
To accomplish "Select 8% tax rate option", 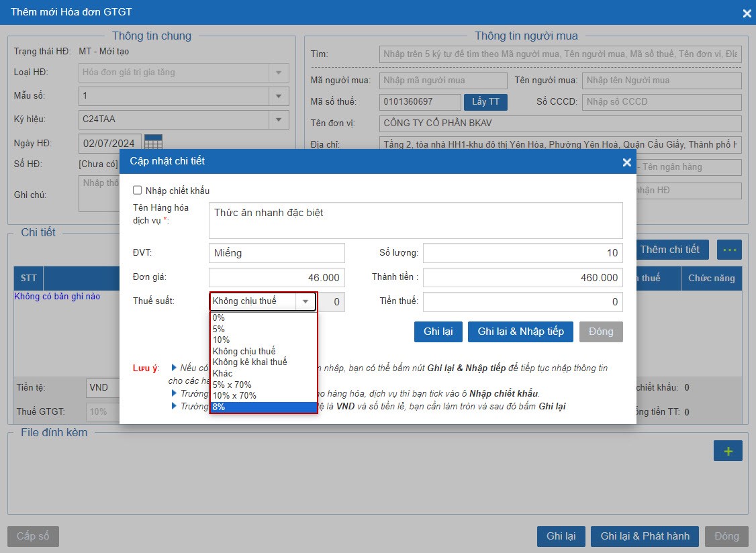I will tap(263, 407).
